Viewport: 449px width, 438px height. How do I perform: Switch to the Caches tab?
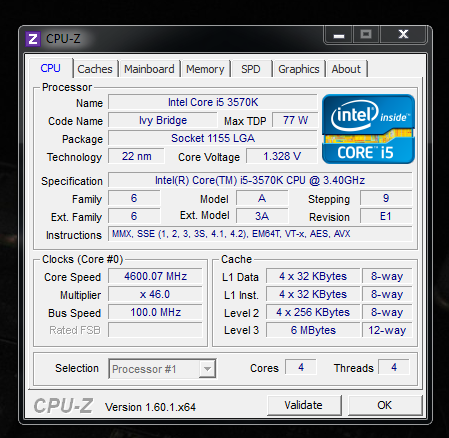click(x=95, y=69)
